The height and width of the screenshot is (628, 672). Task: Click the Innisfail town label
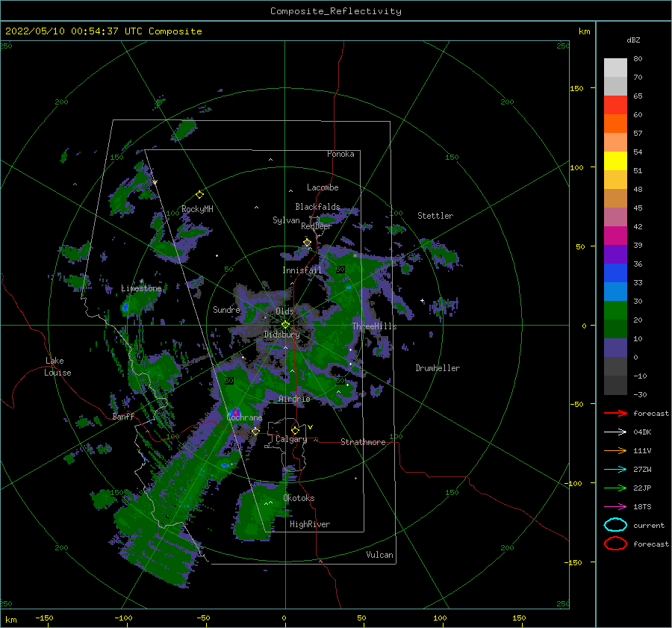(x=302, y=270)
